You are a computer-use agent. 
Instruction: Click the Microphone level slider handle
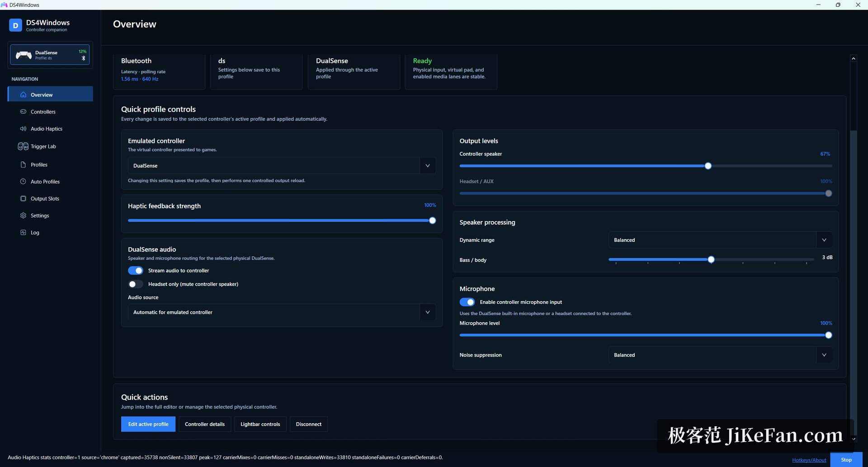click(x=829, y=335)
